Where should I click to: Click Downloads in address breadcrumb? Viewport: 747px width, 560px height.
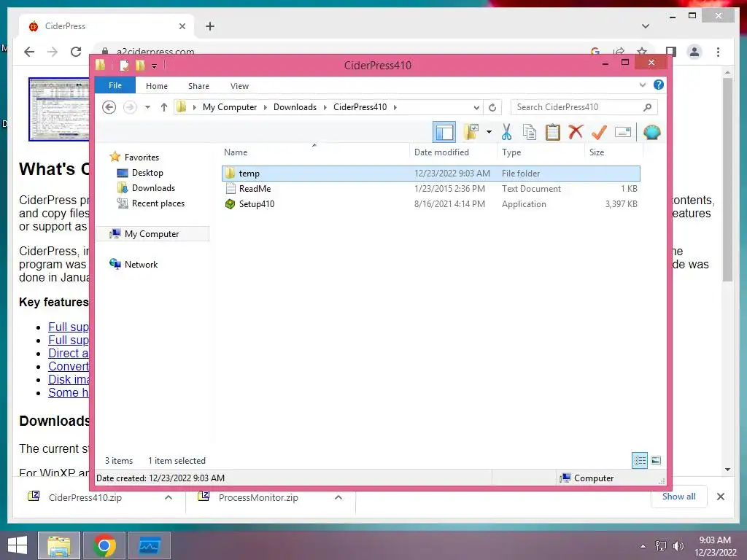click(295, 107)
